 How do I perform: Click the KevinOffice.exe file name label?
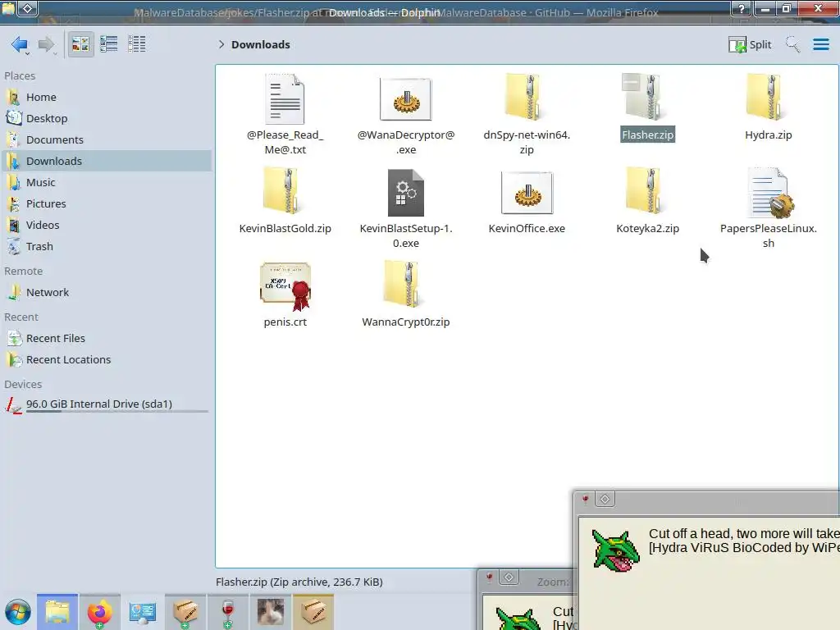pyautogui.click(x=527, y=229)
